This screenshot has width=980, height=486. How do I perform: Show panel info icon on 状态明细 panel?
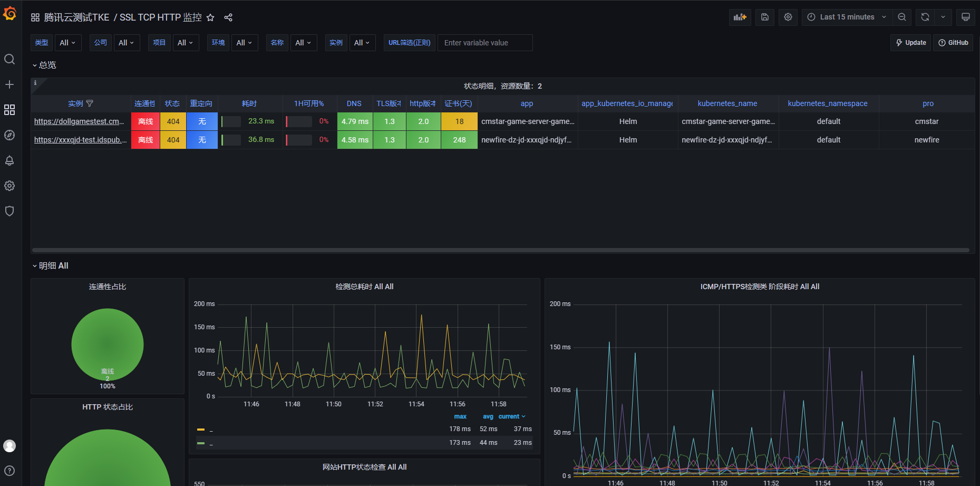pyautogui.click(x=35, y=83)
